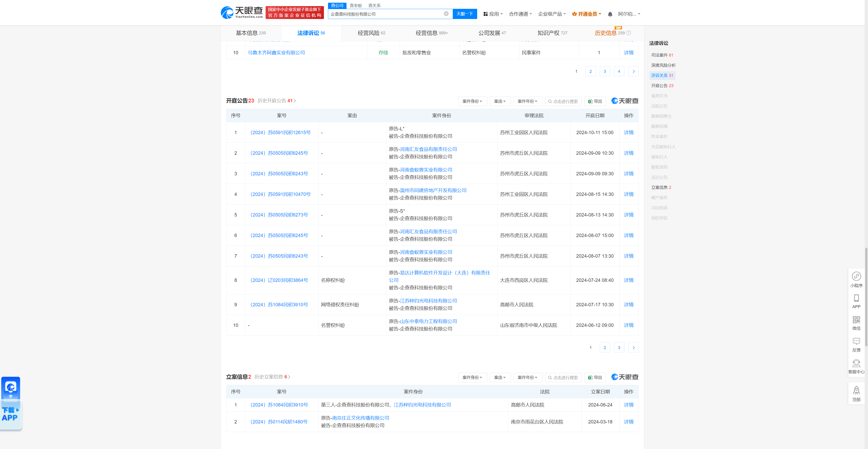Clear the search box with X icon
The height and width of the screenshot is (449, 868).
pos(446,14)
